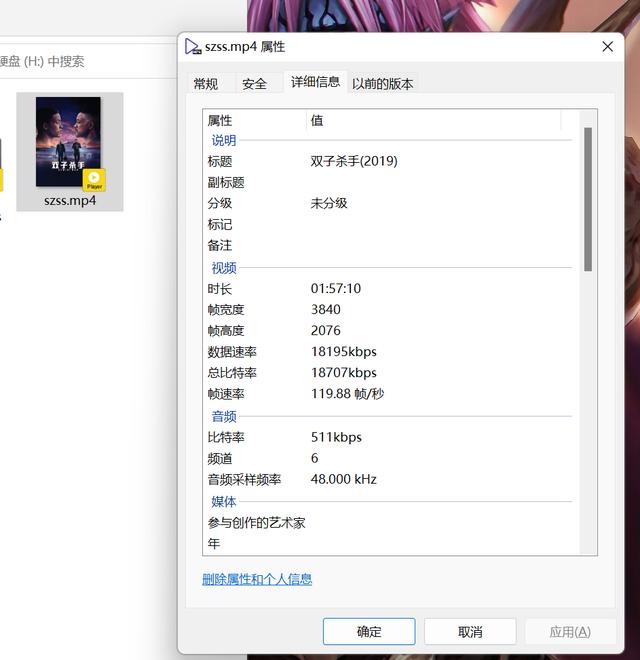Click the 视频 section heading
640x660 pixels.
(224, 268)
